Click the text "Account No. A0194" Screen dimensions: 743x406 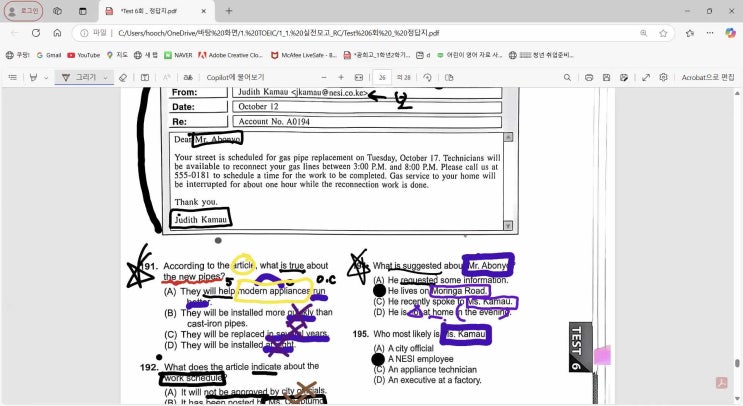coord(274,121)
